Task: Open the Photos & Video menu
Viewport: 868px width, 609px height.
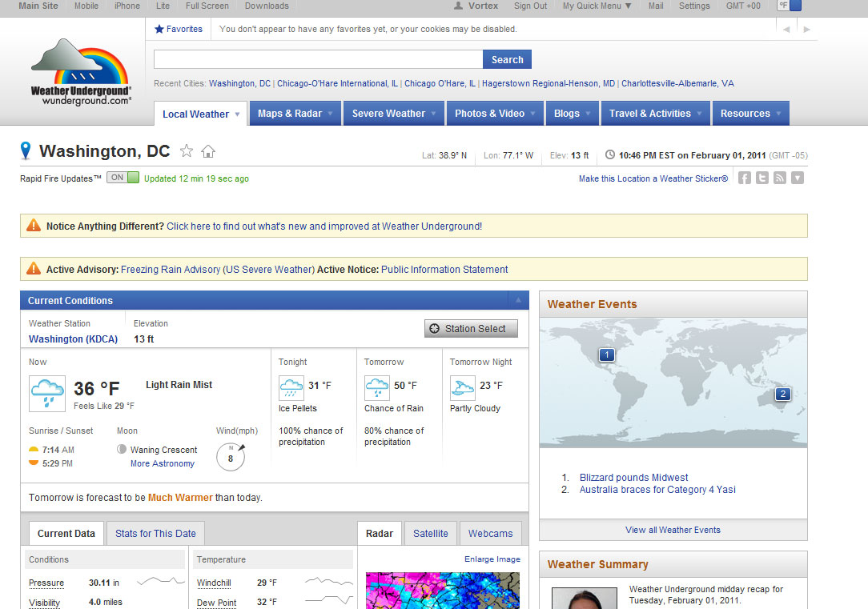Action: [495, 114]
